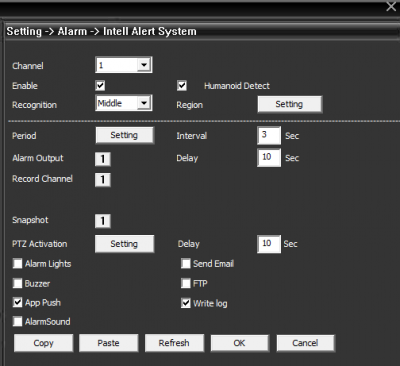Open the Region Setting button

coord(290,104)
